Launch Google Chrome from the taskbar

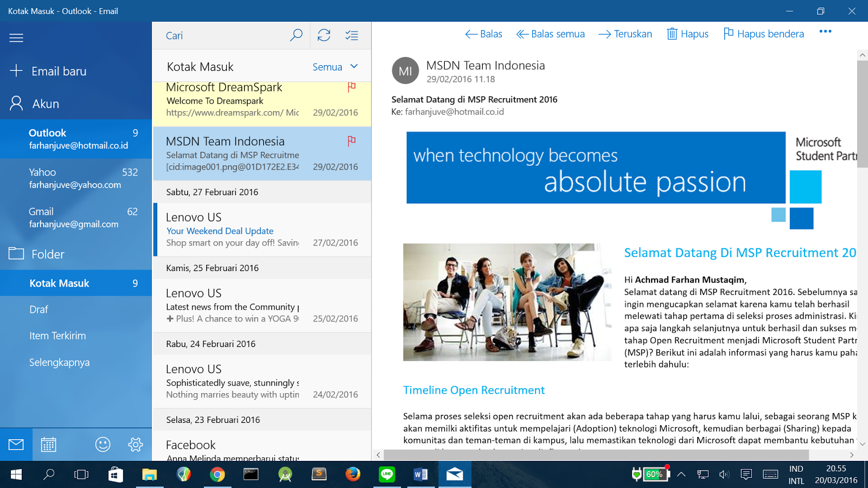(217, 474)
